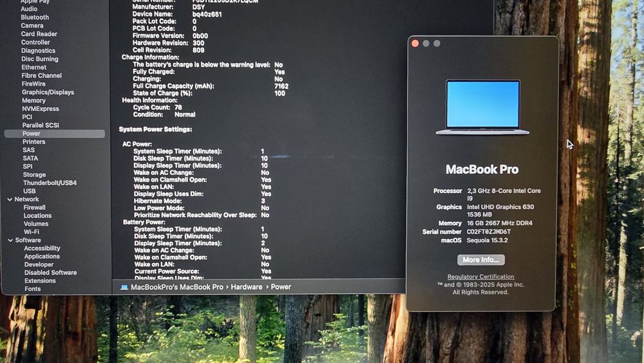Viewport: 644px width, 363px height.
Task: Select Software category label in sidebar
Action: click(28, 240)
